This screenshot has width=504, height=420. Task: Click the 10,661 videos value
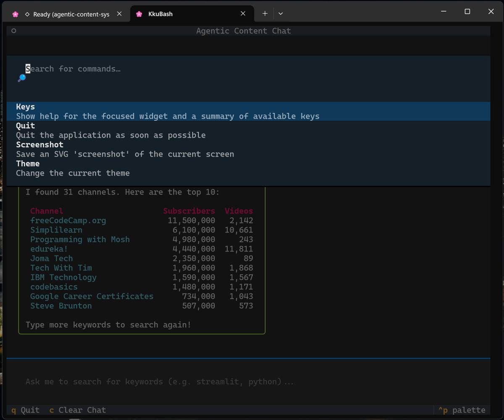[x=239, y=230]
